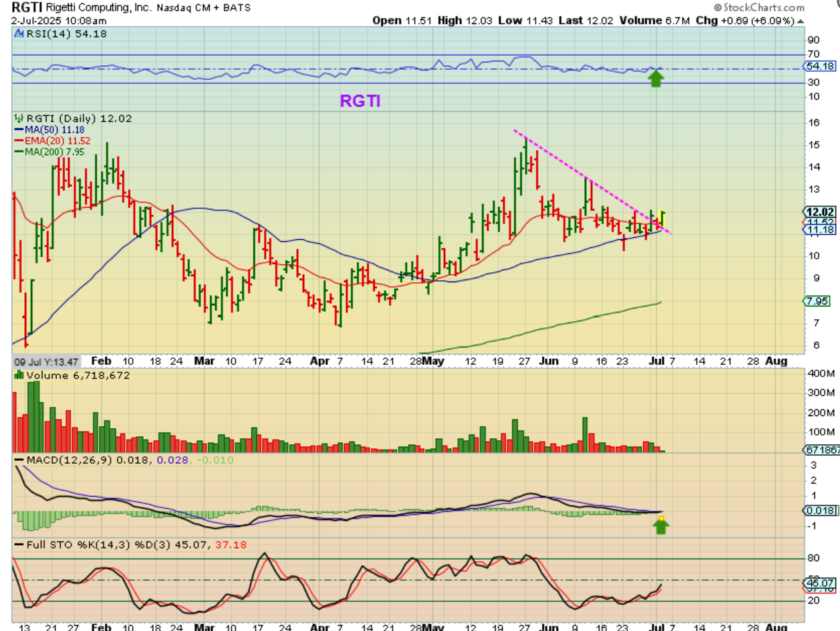Viewport: 840px width, 631px height.
Task: Click the 12.02 last price tag on right axis
Action: coord(821,212)
